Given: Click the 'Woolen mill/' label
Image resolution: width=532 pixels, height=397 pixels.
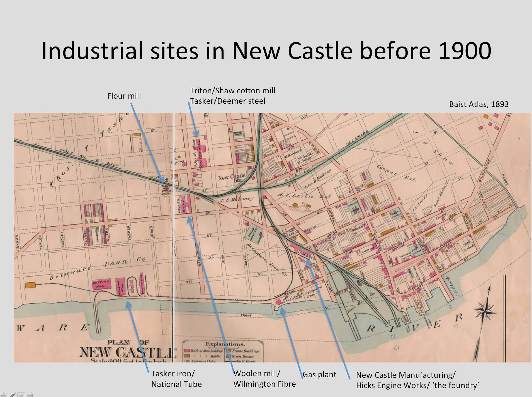Looking at the screenshot, I should click(x=257, y=373).
